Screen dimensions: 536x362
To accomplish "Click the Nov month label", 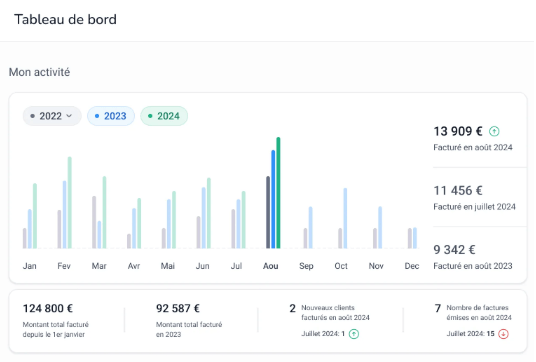I will (x=376, y=266).
